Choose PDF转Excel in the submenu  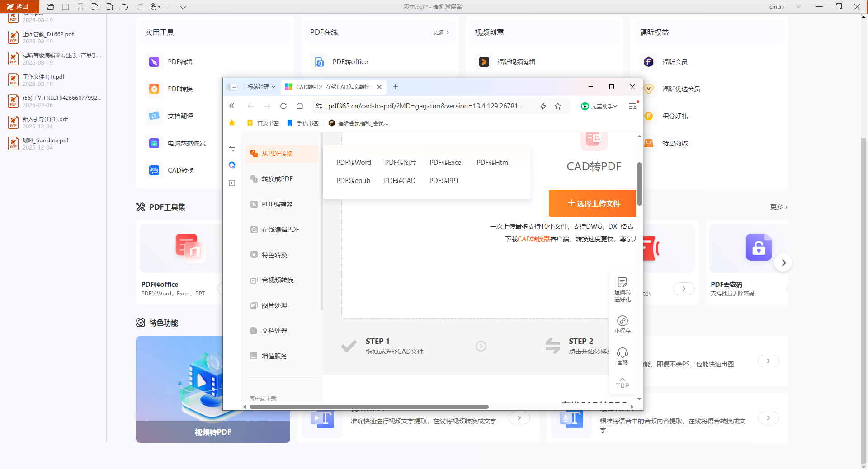point(446,163)
